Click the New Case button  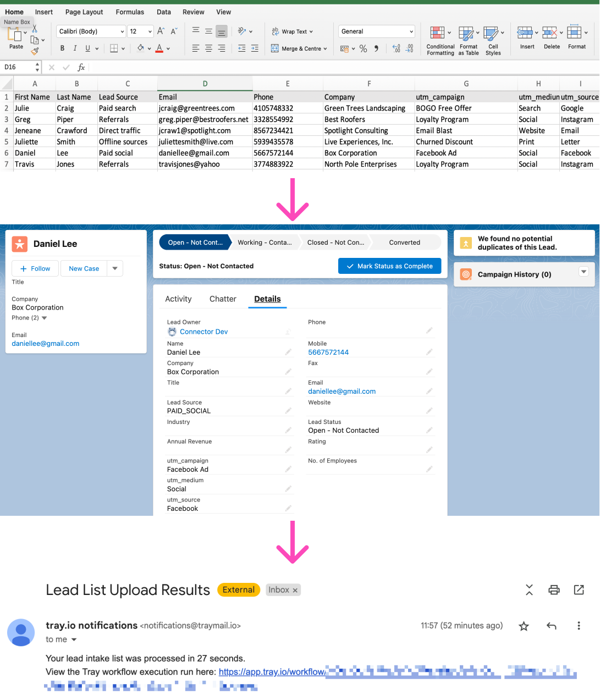84,268
